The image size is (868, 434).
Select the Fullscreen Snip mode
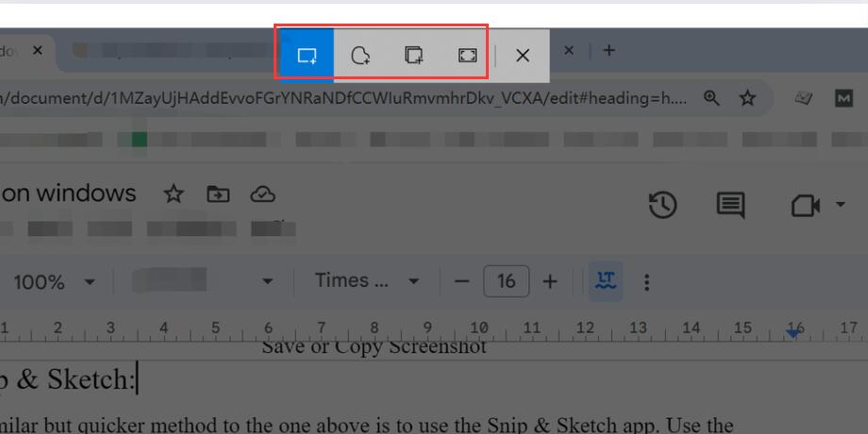click(467, 56)
